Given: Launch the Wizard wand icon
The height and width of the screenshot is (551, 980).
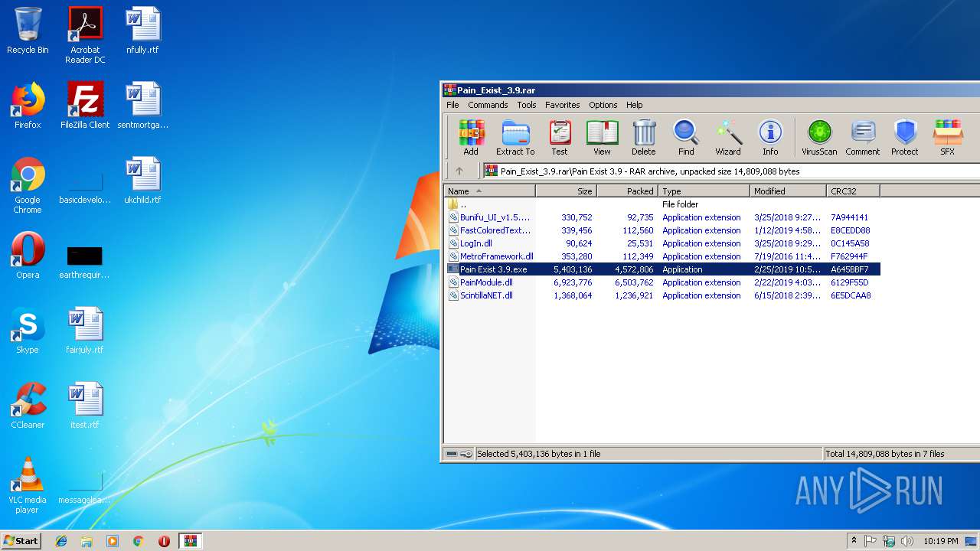Looking at the screenshot, I should tap(728, 138).
